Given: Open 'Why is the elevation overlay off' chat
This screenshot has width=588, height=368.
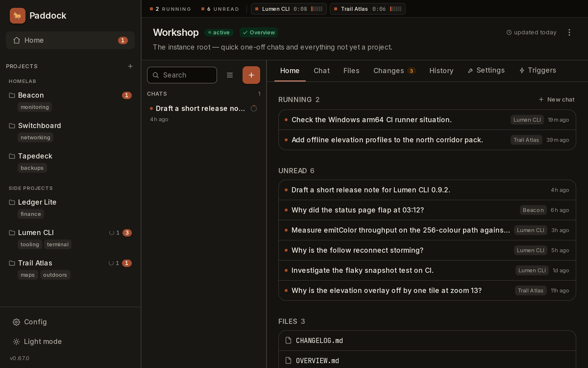Looking at the screenshot, I should pyautogui.click(x=427, y=290).
